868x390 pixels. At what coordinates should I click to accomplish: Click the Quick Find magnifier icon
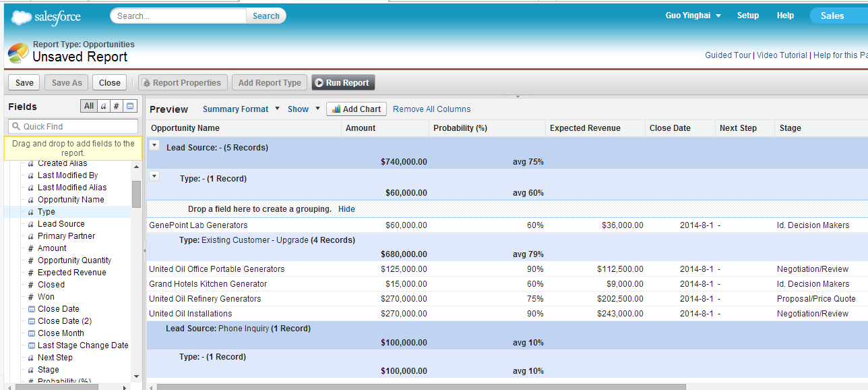pos(16,126)
